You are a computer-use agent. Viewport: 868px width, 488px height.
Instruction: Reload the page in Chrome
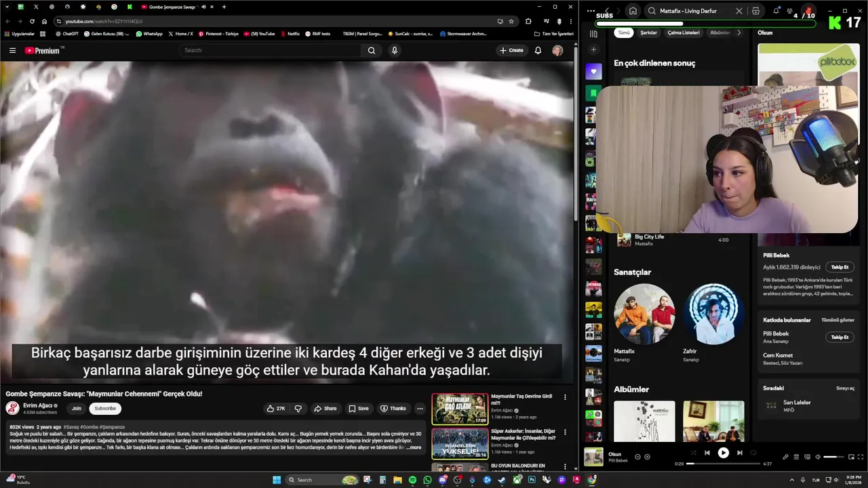[32, 21]
